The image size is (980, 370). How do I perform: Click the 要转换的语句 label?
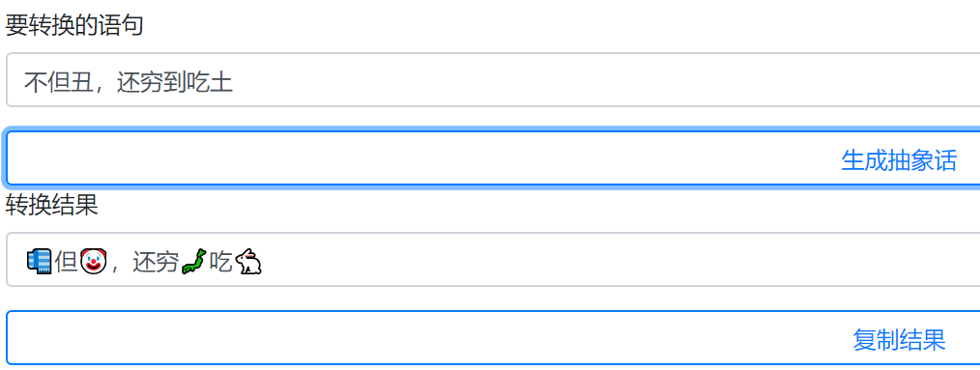pyautogui.click(x=74, y=25)
